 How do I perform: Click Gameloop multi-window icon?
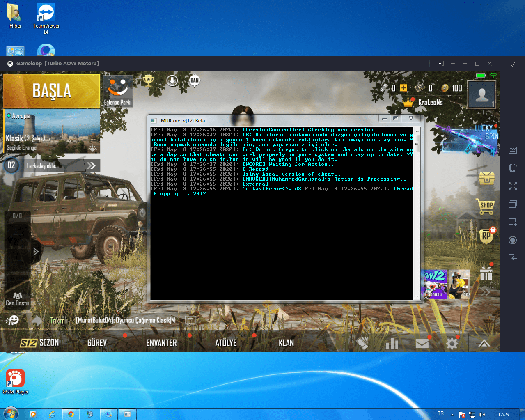tap(513, 204)
